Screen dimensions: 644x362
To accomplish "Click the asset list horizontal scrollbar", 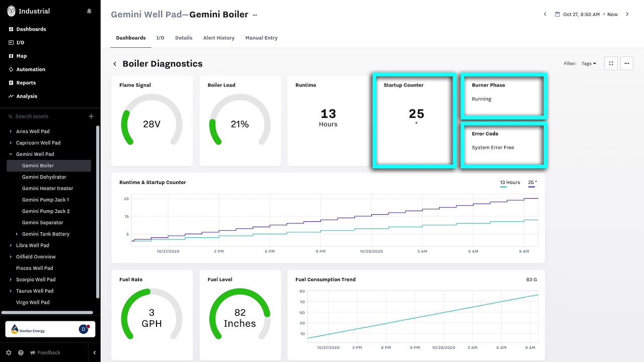I will [x=48, y=312].
